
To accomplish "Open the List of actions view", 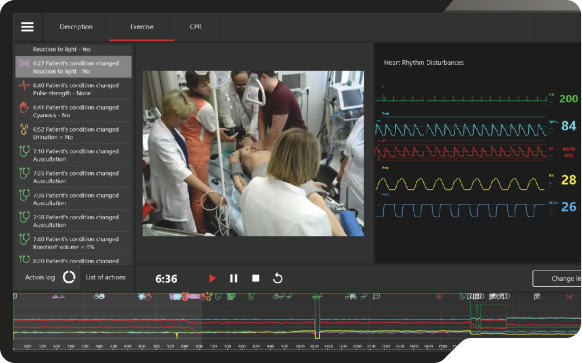I will point(105,277).
